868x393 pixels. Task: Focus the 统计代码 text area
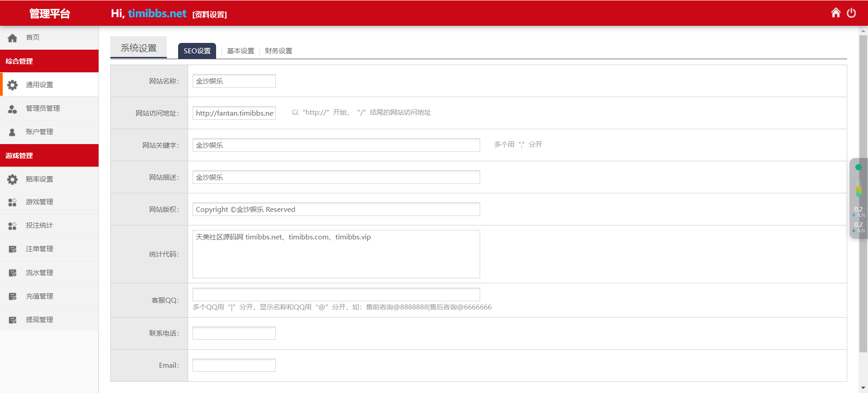point(336,254)
